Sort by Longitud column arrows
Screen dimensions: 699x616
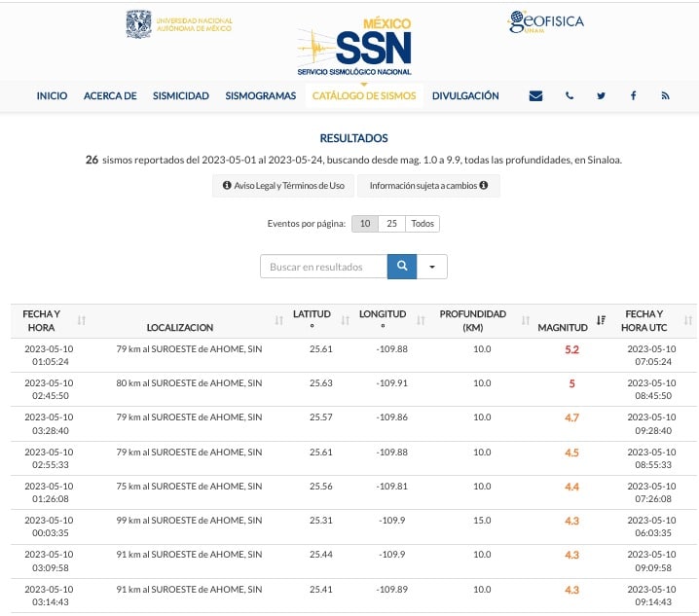point(421,320)
